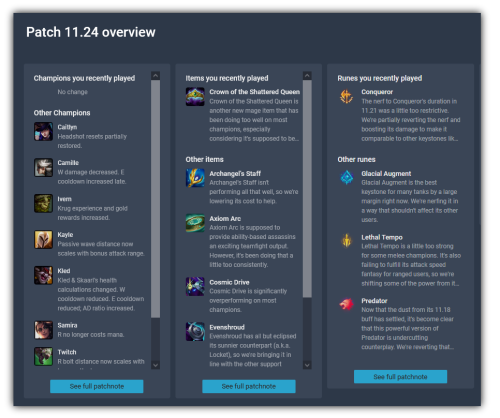Screen dimensions: 500x418
Task: Click scroll-up arrow in champions list
Action: (155, 76)
